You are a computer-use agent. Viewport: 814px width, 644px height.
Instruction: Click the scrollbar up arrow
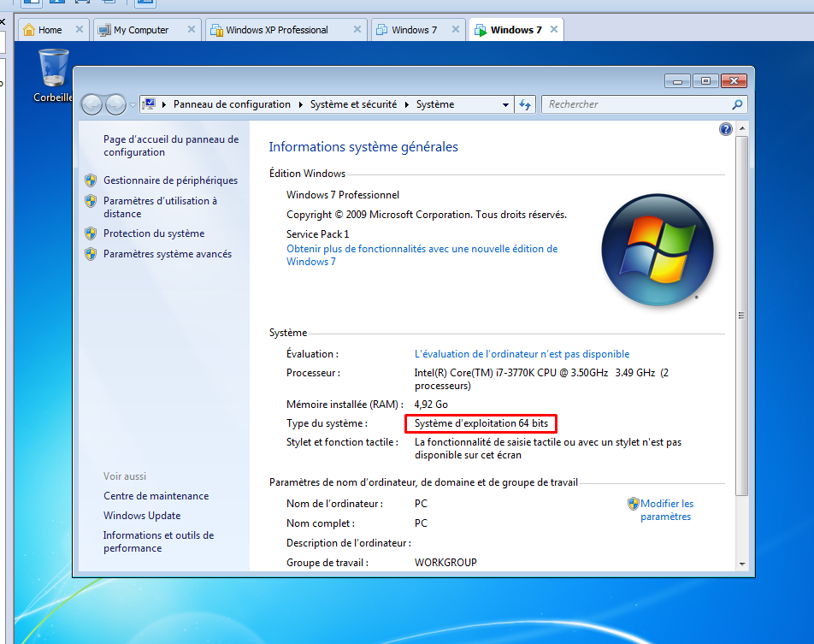742,128
